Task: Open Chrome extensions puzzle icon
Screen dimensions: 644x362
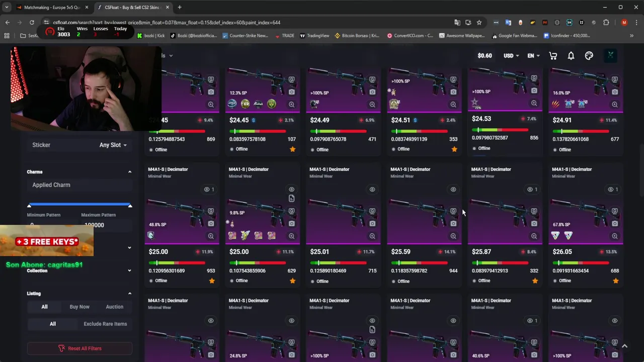Action: (x=606, y=22)
